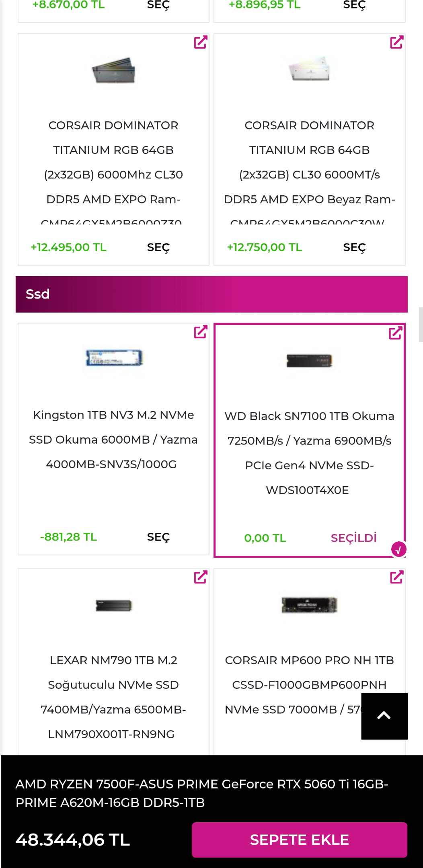
Task: Open CORSAIR MP600 PRO NH product image
Action: click(309, 605)
